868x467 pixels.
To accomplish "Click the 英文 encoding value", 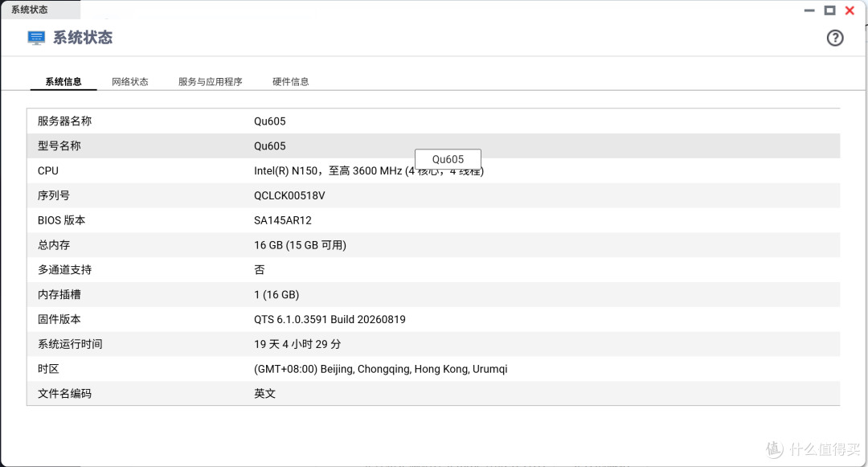I will tap(265, 393).
